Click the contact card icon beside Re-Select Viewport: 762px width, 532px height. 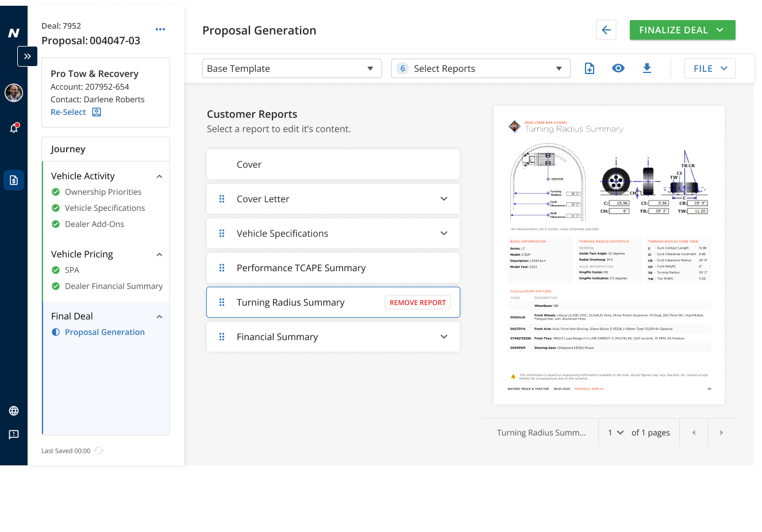[x=97, y=112]
